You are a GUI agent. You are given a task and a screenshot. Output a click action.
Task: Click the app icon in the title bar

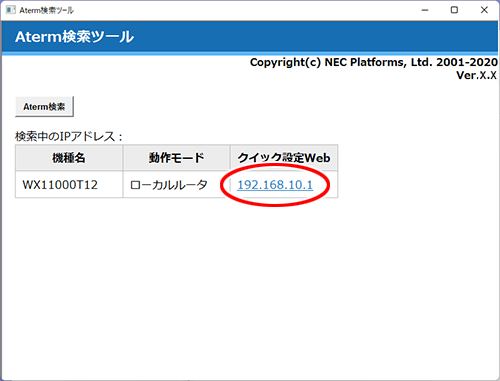click(11, 10)
